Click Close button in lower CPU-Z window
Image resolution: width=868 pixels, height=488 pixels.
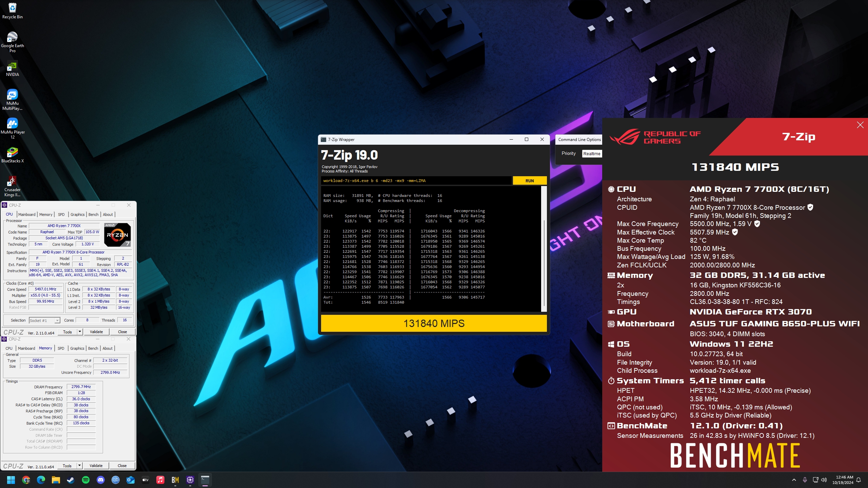(122, 466)
